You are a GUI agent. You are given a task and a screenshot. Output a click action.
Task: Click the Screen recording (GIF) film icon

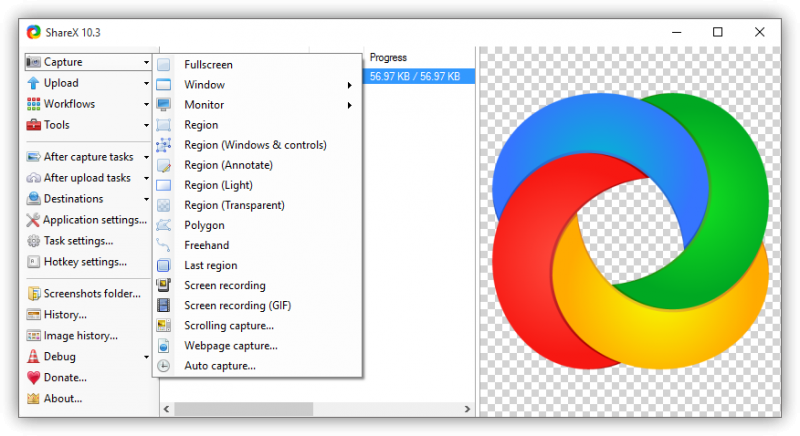click(x=163, y=305)
